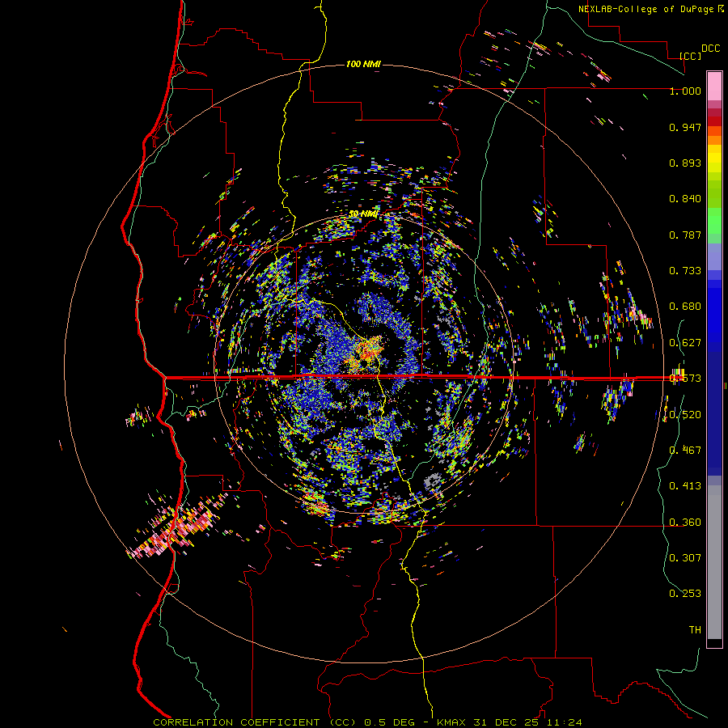Select the 0.413 scale value
728x728 pixels.
[685, 486]
